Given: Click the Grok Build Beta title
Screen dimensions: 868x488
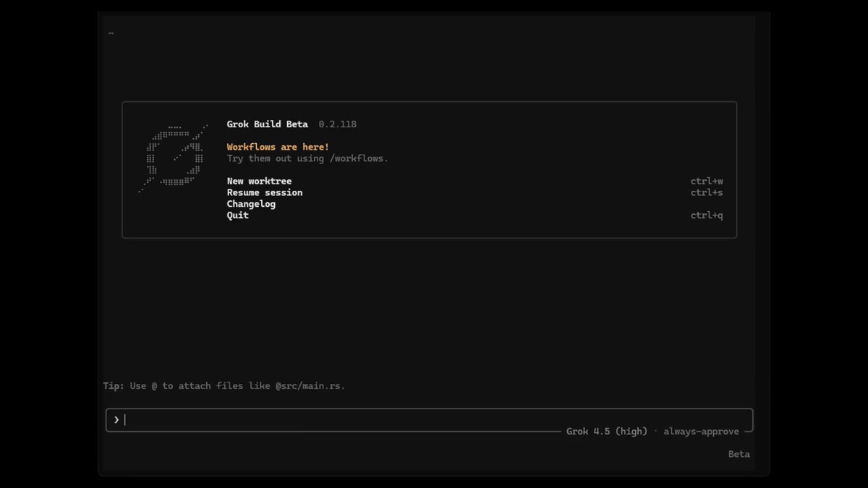Looking at the screenshot, I should pyautogui.click(x=267, y=124).
